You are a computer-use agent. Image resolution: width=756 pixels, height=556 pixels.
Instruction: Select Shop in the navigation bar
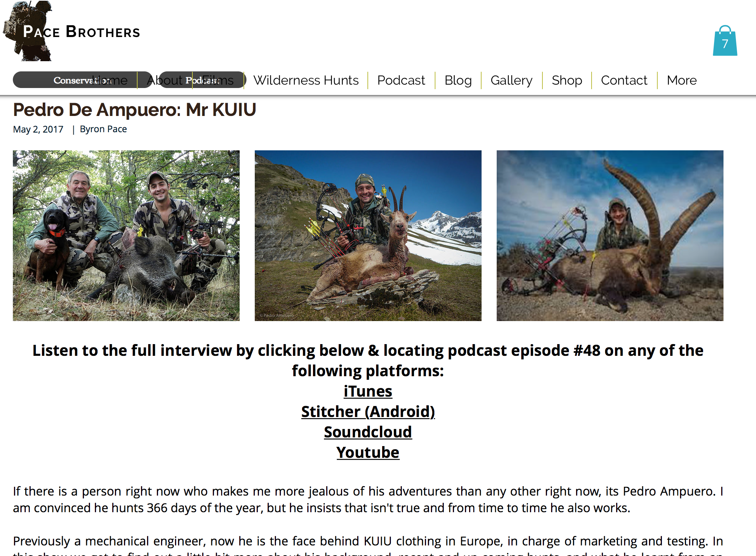[567, 80]
